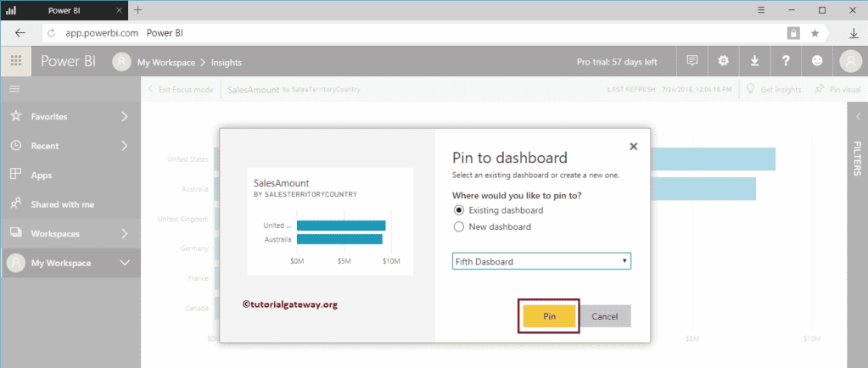Open Apps in navigation pane
This screenshot has width=868, height=368.
(70, 175)
